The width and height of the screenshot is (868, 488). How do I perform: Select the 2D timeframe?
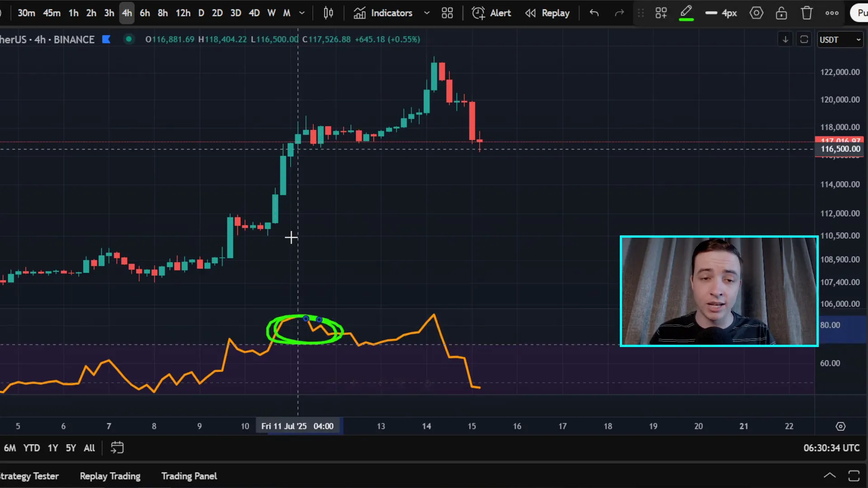217,13
